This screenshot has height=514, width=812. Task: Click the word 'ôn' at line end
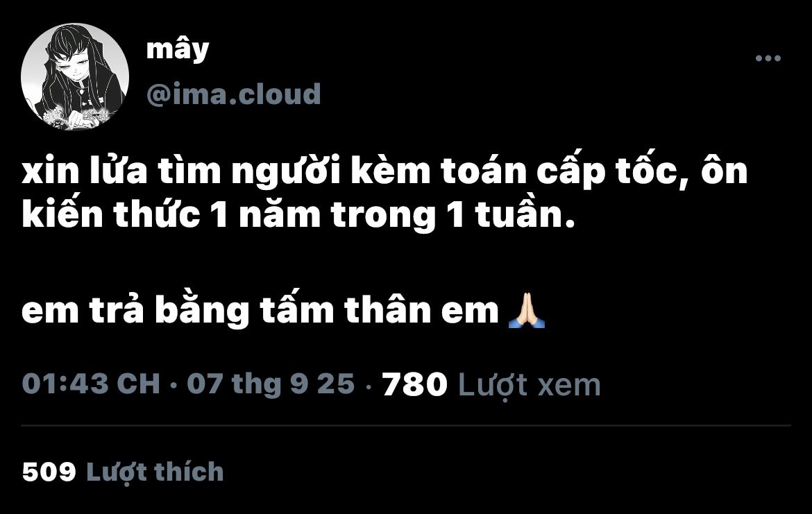pyautogui.click(x=725, y=171)
